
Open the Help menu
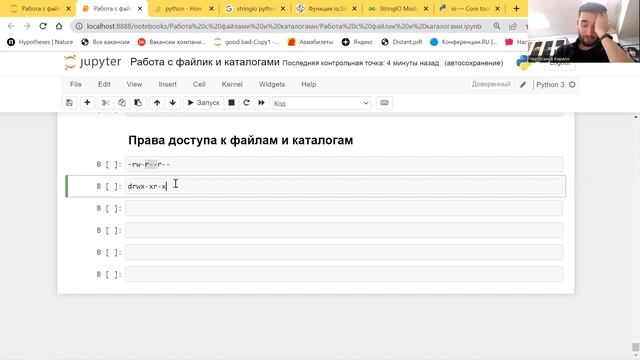(309, 84)
